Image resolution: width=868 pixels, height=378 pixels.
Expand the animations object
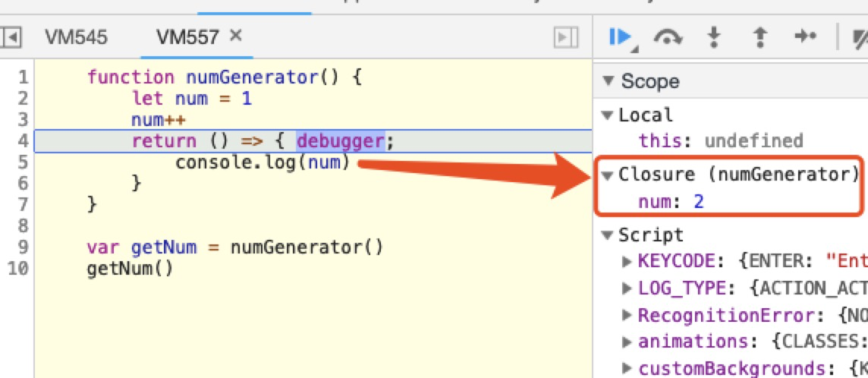click(x=627, y=342)
